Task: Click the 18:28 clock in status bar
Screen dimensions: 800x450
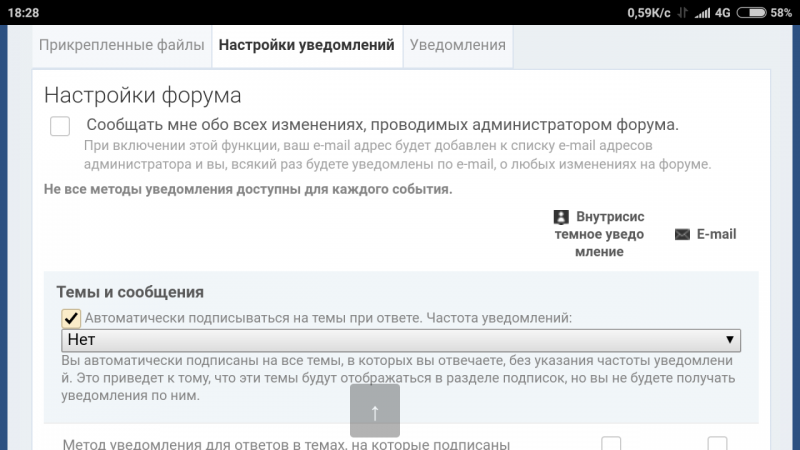Action: coord(23,13)
